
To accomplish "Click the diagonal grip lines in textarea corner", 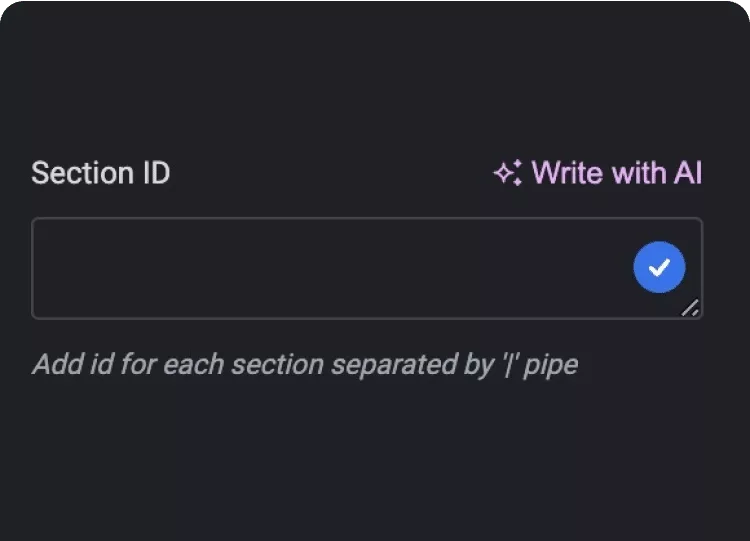I will [x=690, y=308].
